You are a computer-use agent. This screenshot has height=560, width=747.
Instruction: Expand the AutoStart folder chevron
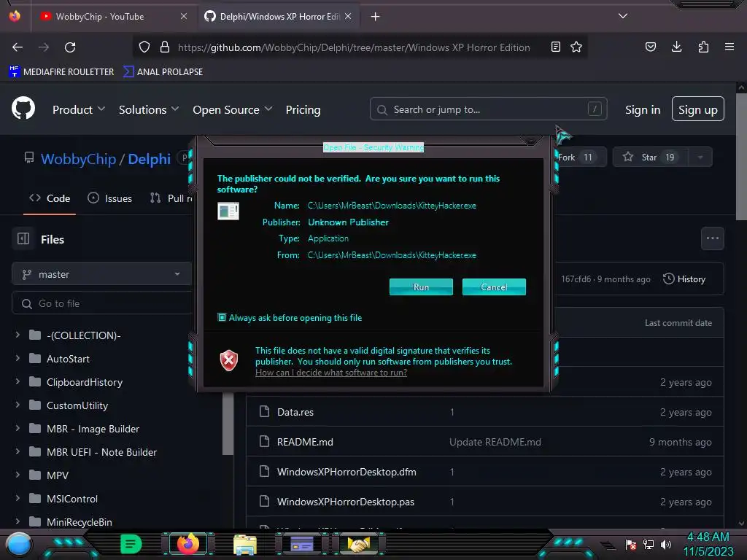(x=18, y=358)
